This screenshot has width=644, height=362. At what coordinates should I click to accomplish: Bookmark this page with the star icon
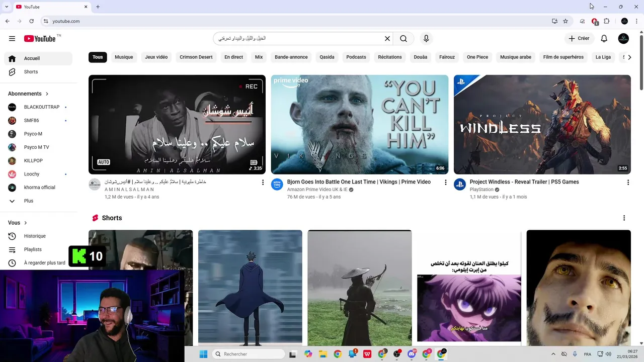566,21
